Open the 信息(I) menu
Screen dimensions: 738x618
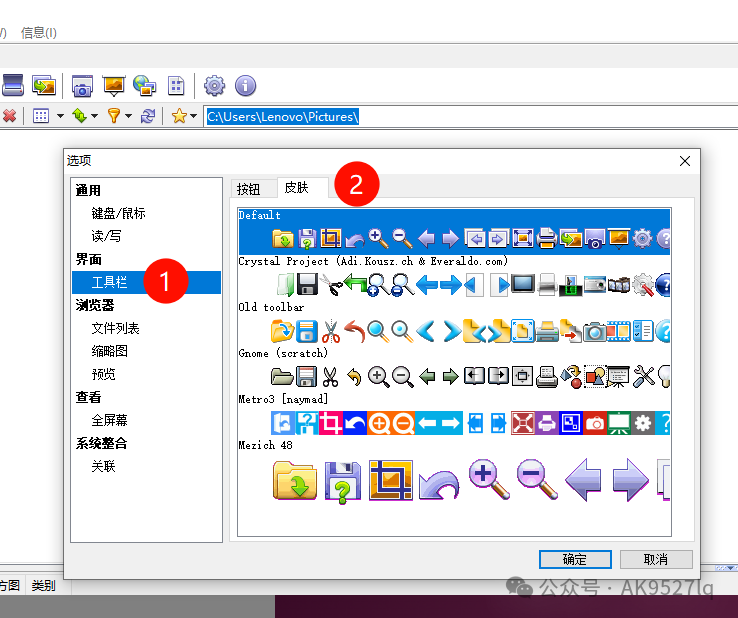coord(39,33)
